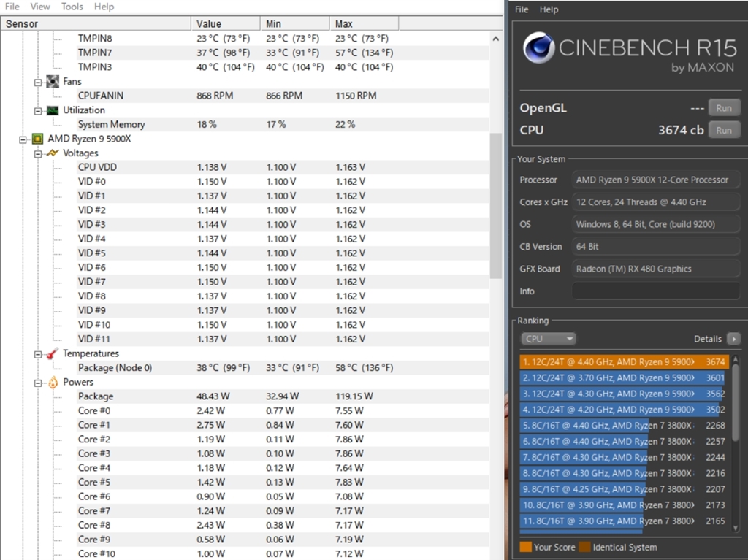Click the Fans category fan icon

pyautogui.click(x=53, y=82)
